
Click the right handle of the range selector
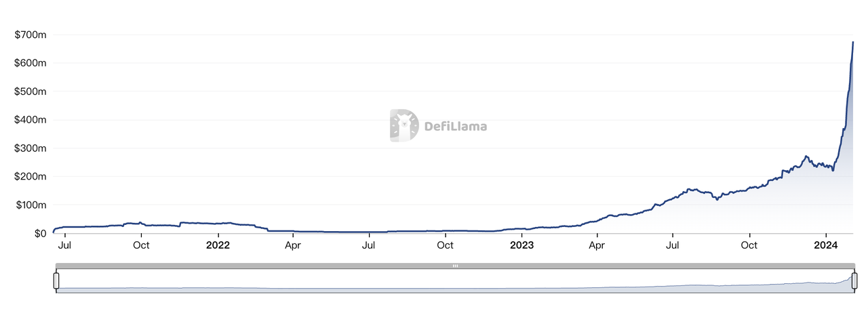tap(855, 281)
